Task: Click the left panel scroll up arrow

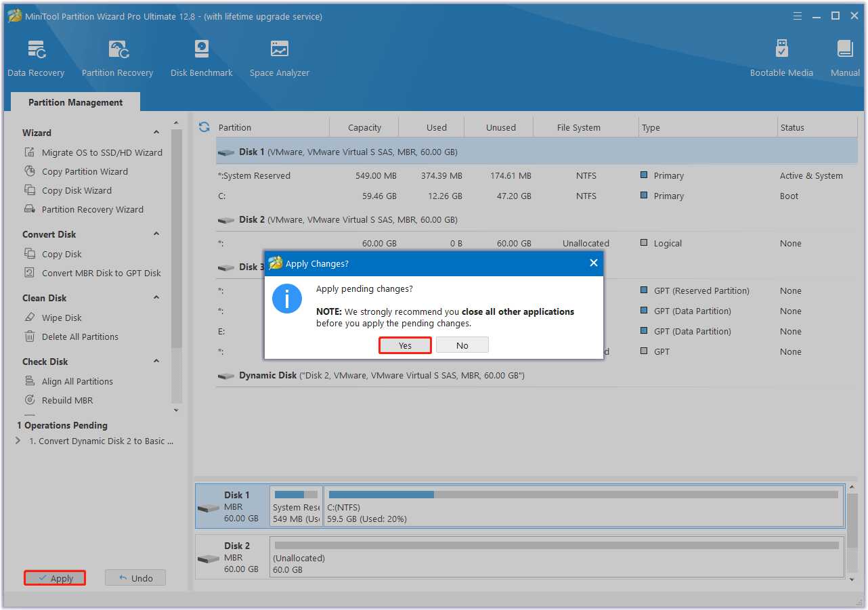Action: (x=177, y=123)
